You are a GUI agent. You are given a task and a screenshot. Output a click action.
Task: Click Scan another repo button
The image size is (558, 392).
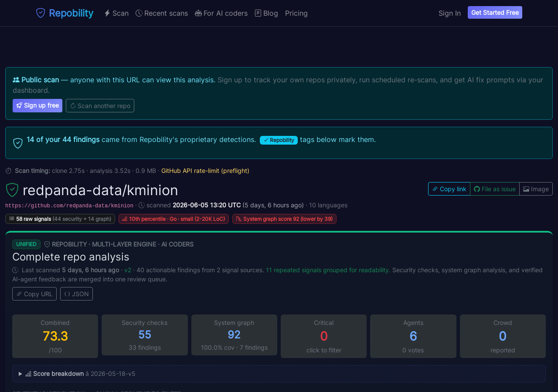point(100,105)
